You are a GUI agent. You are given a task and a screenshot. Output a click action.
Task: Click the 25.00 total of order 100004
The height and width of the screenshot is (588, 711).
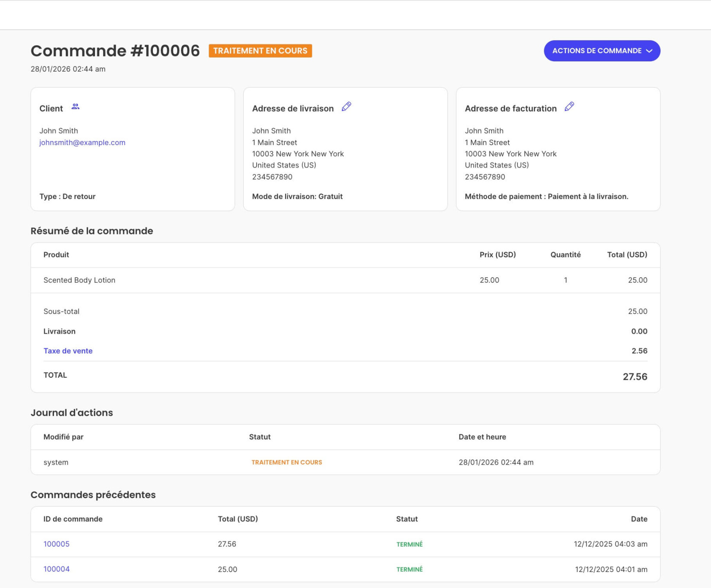tap(227, 569)
